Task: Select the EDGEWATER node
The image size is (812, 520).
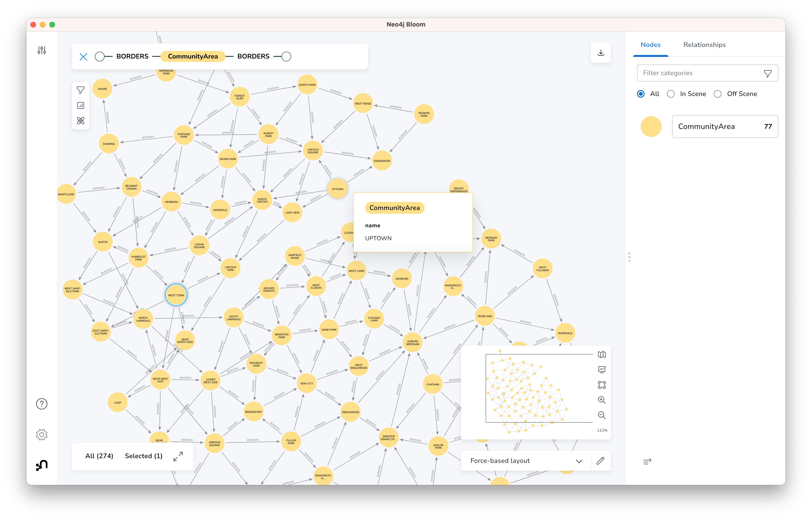Action: (382, 161)
